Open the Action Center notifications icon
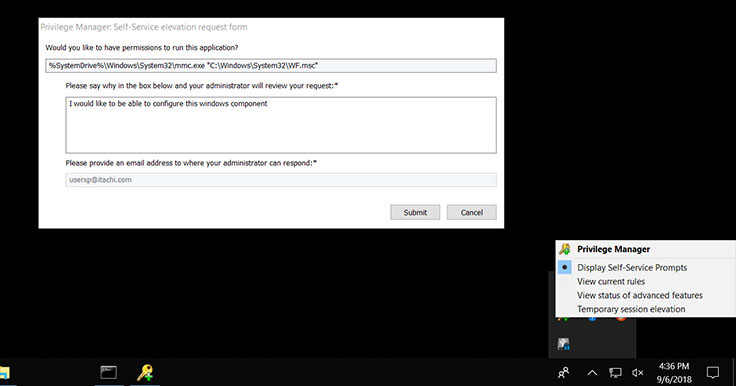Image resolution: width=736 pixels, height=386 pixels. [x=713, y=373]
